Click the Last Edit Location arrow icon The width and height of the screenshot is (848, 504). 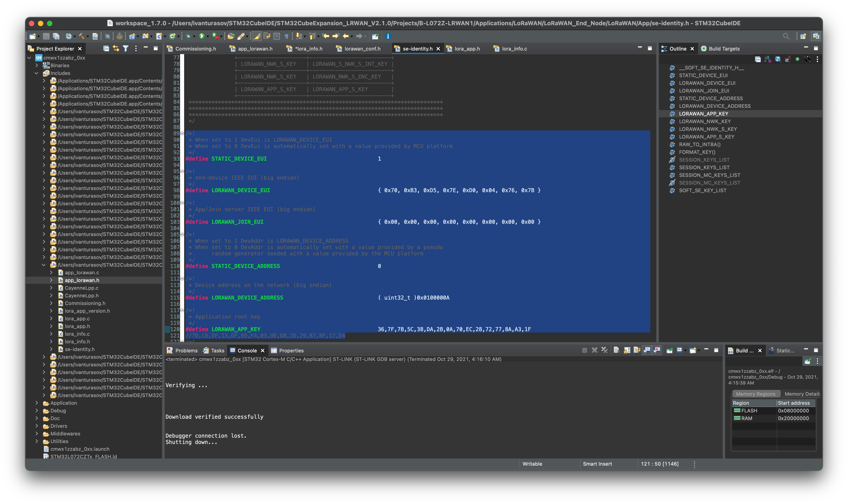pyautogui.click(x=326, y=36)
